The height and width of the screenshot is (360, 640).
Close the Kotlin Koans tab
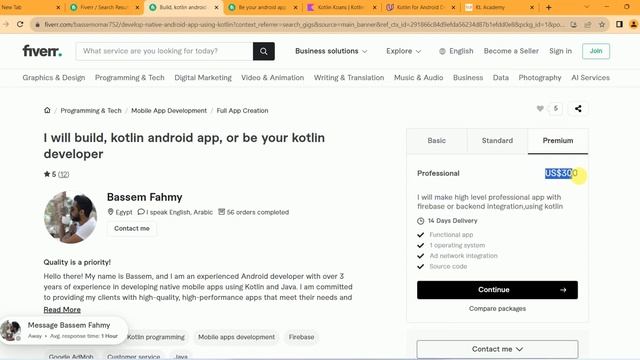coord(375,7)
